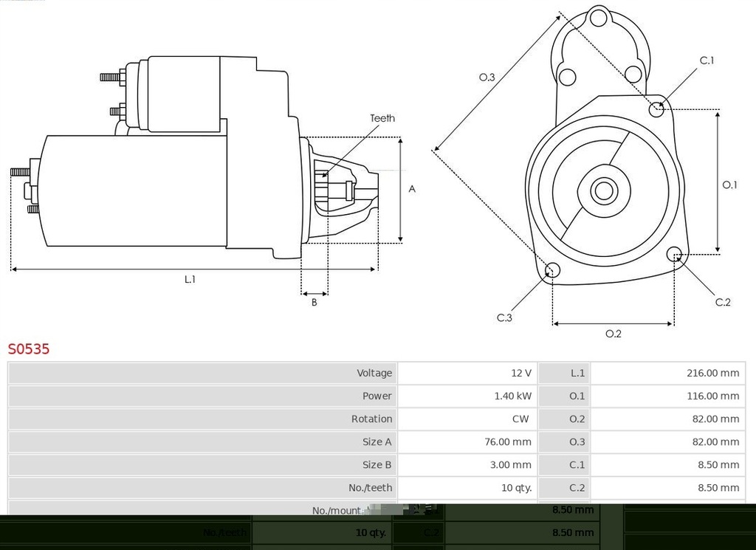Image resolution: width=756 pixels, height=550 pixels.
Task: Click the Teeth label in the diagram
Action: pyautogui.click(x=382, y=118)
